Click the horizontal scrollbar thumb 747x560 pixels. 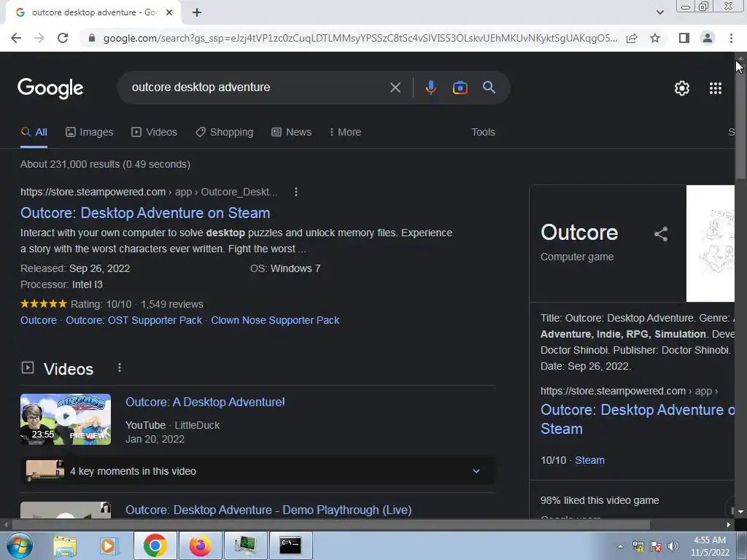click(x=330, y=525)
